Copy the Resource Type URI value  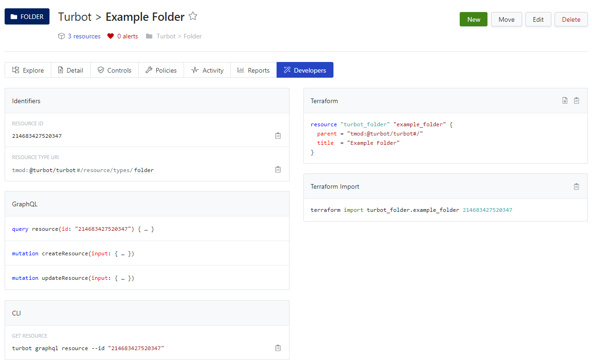click(277, 169)
